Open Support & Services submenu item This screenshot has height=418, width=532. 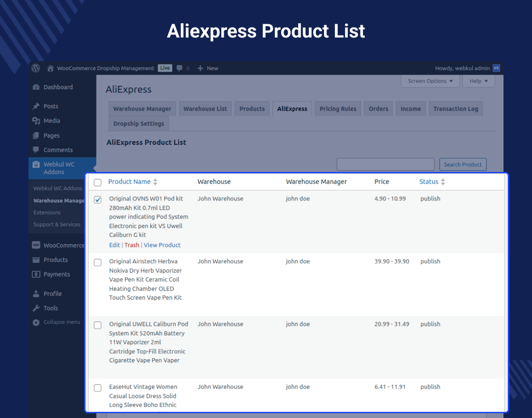[57, 224]
